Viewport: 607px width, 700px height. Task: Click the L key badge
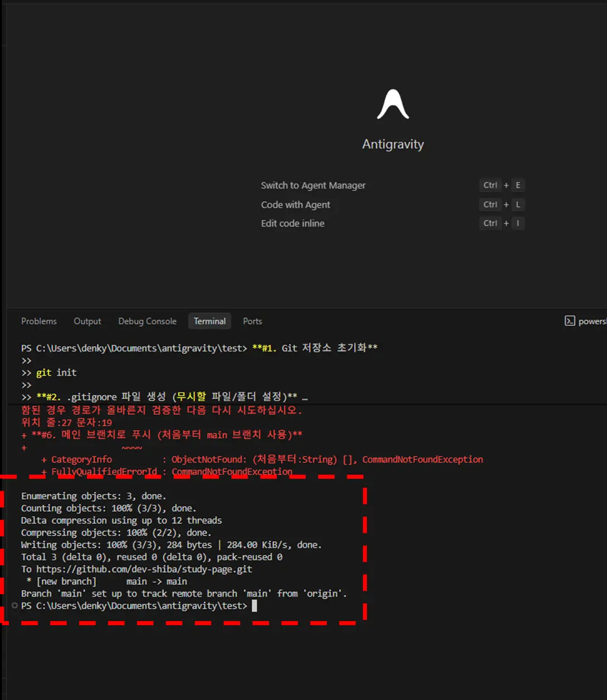[x=518, y=205]
